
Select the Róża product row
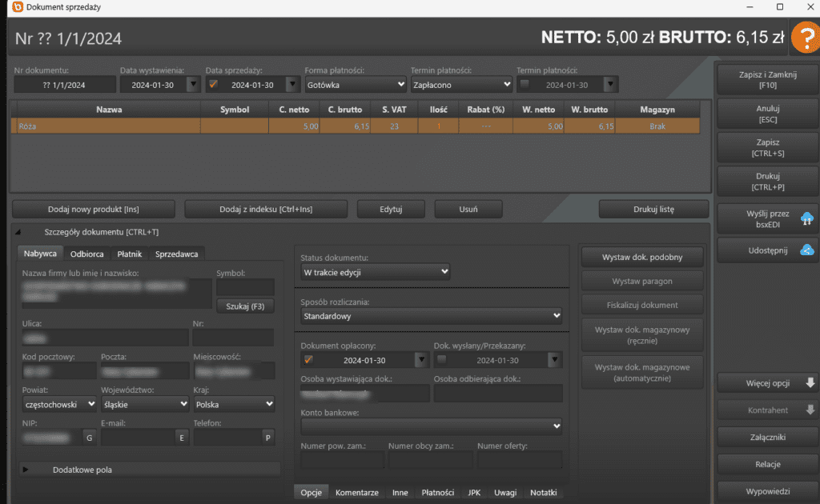coord(104,126)
